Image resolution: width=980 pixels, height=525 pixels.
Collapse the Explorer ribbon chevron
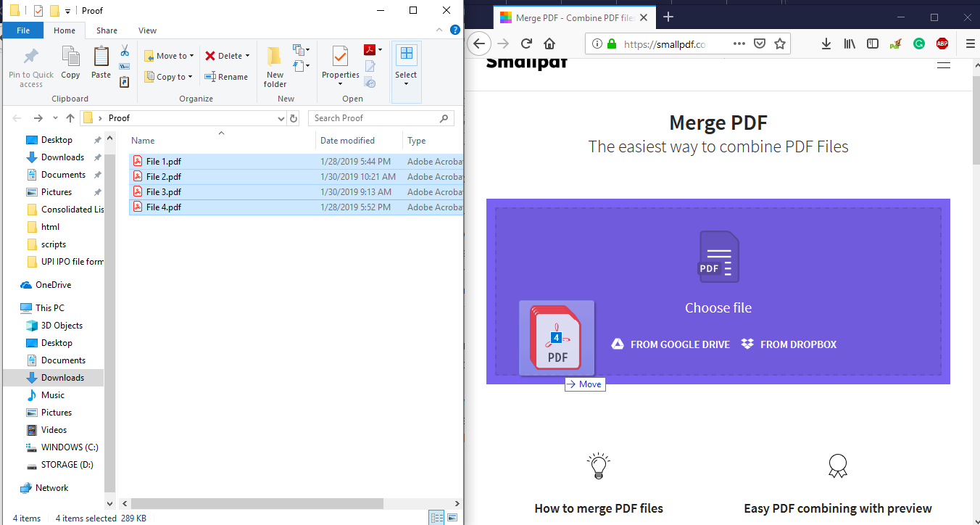(x=440, y=30)
